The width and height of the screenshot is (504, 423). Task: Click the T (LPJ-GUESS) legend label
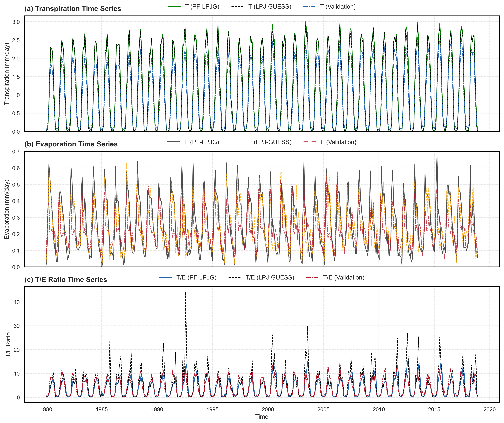coord(270,7)
